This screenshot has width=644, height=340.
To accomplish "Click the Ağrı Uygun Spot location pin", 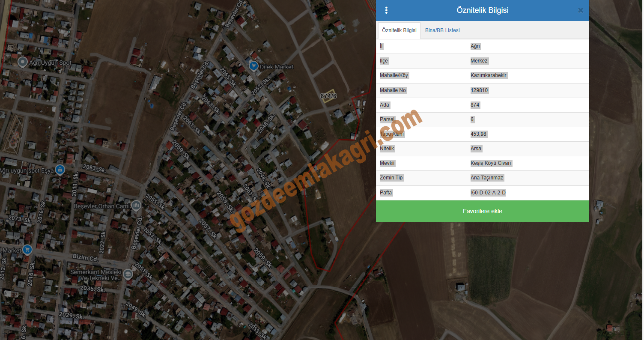I will click(22, 63).
